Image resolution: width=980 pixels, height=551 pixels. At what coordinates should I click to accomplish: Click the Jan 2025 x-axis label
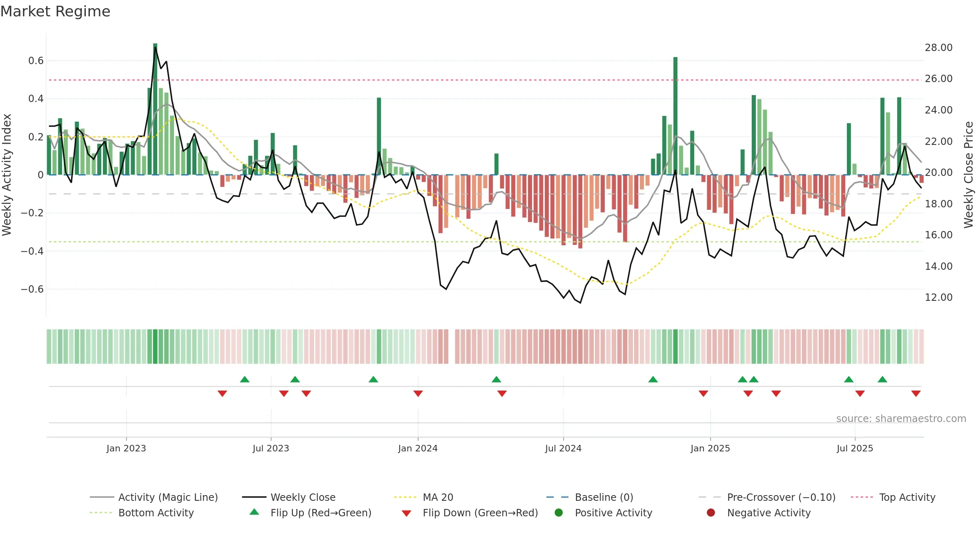click(x=710, y=448)
